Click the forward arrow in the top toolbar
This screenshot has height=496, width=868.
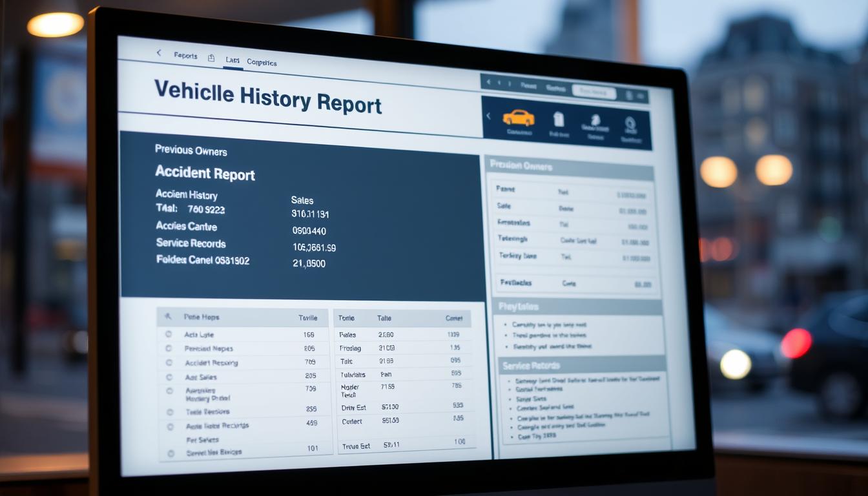point(499,83)
